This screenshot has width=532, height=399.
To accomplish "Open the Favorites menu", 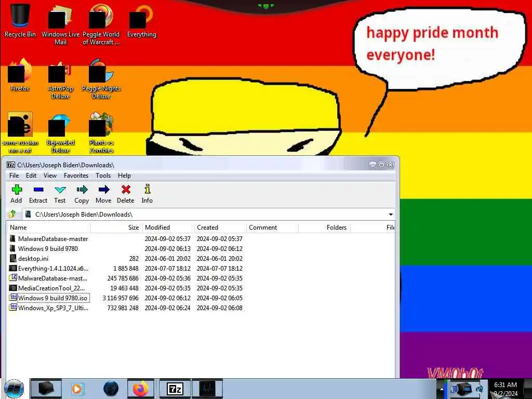I will click(x=76, y=176).
